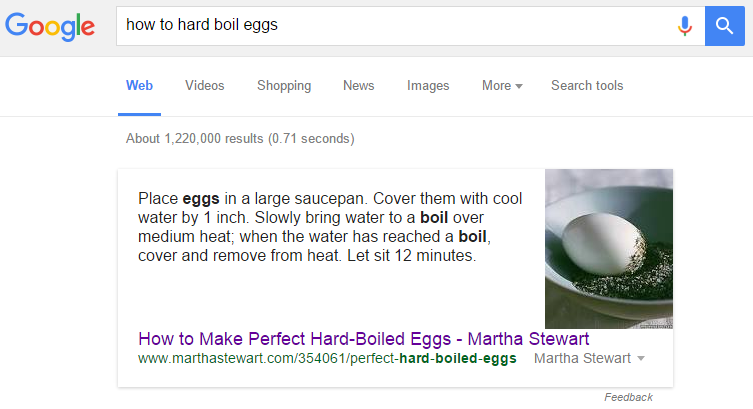Image resolution: width=753 pixels, height=409 pixels.
Task: Open Search tools options
Action: point(587,86)
